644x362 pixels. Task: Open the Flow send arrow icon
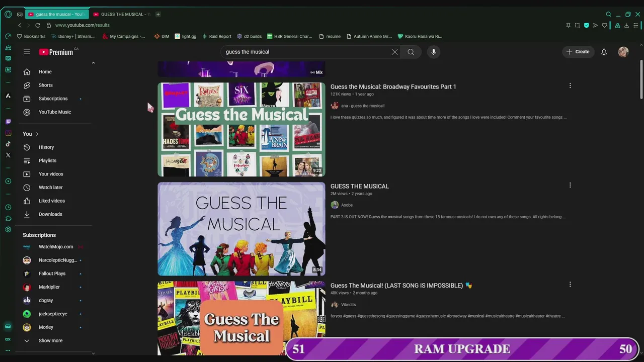[595, 25]
